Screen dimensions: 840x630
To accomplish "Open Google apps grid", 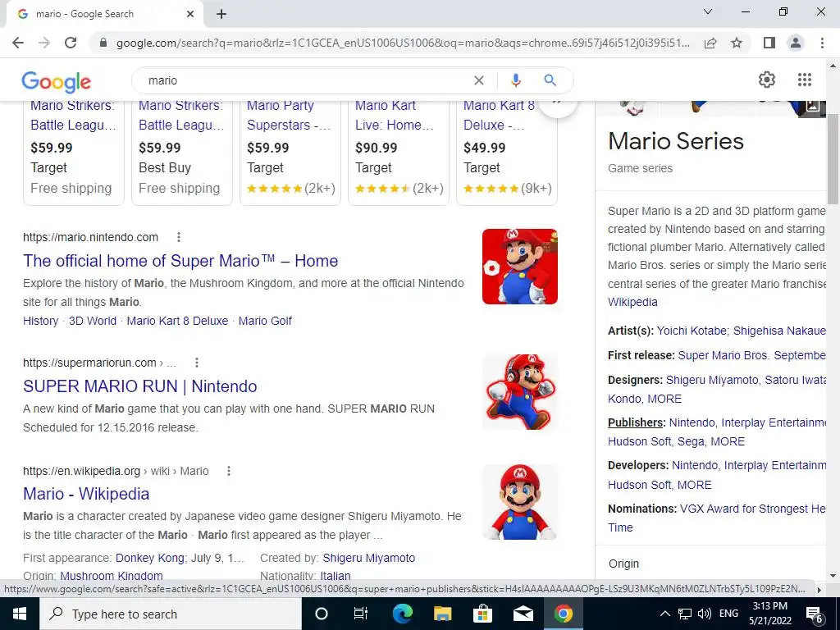I will coord(804,80).
